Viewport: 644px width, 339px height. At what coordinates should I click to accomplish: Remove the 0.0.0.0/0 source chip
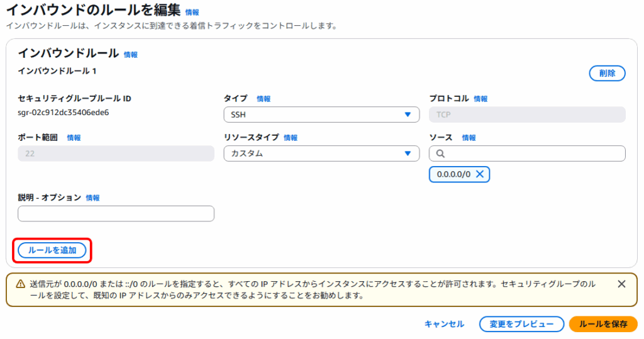[479, 174]
